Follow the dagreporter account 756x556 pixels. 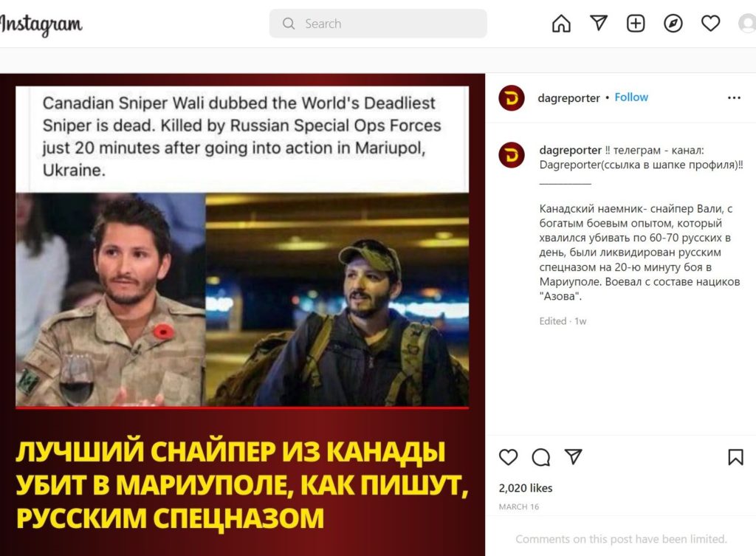click(x=631, y=97)
